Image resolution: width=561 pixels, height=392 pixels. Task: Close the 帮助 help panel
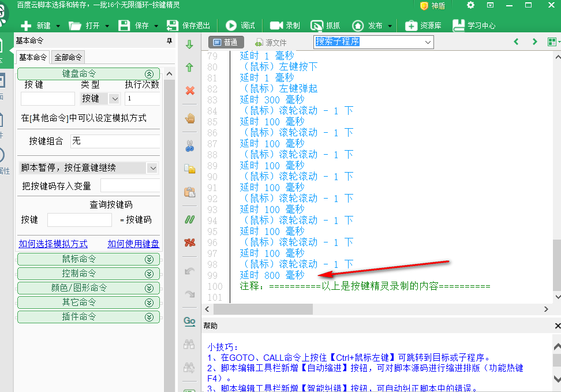click(x=557, y=326)
